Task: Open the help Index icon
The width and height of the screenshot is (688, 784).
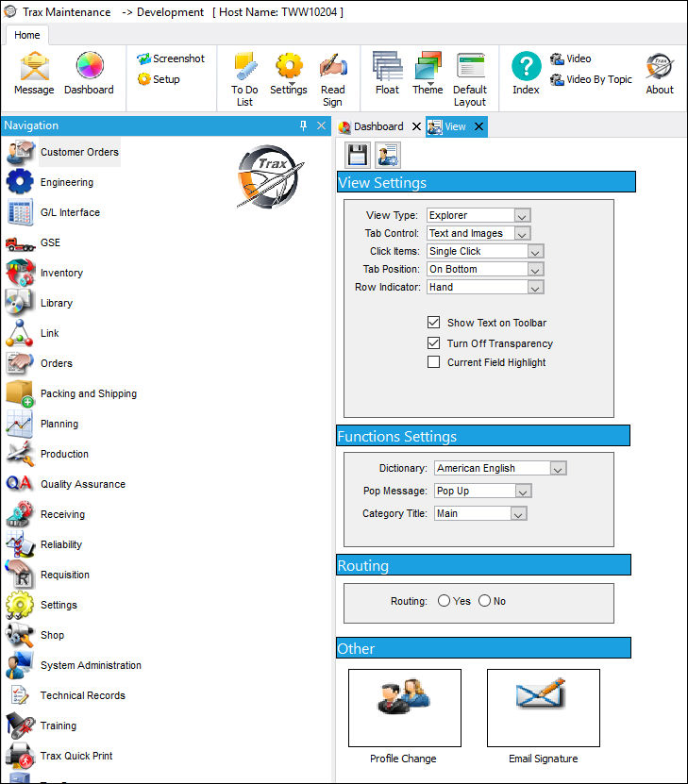Action: [526, 73]
